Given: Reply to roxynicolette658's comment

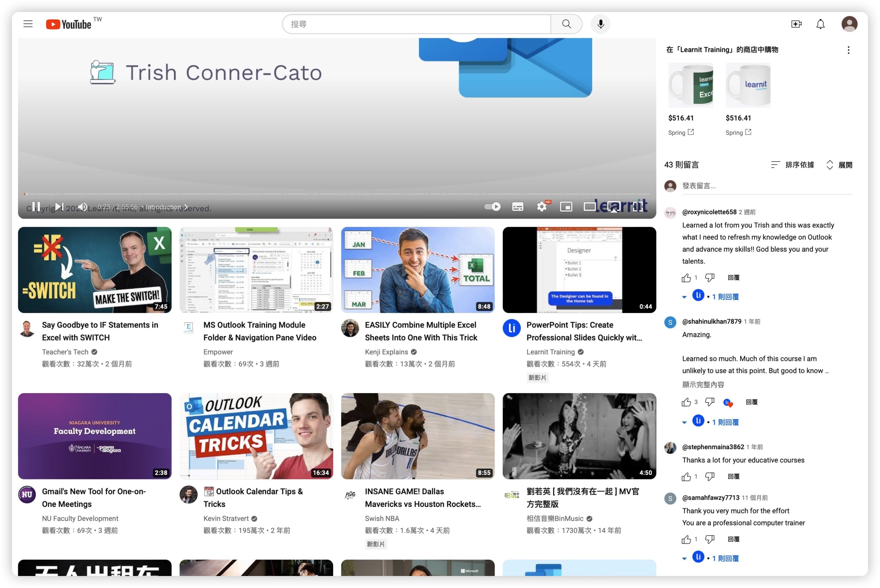Looking at the screenshot, I should point(733,277).
